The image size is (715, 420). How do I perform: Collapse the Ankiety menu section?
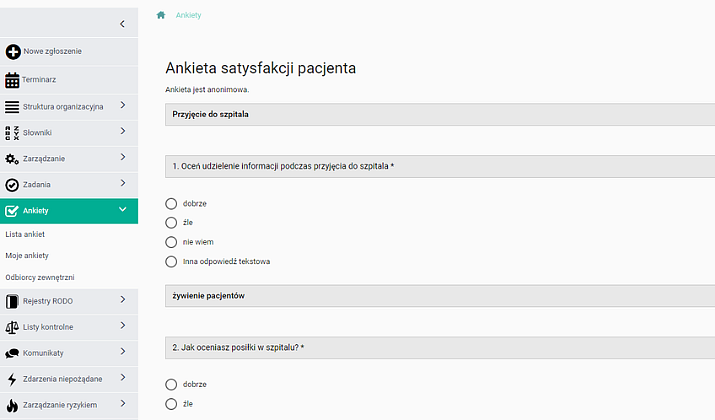(122, 210)
